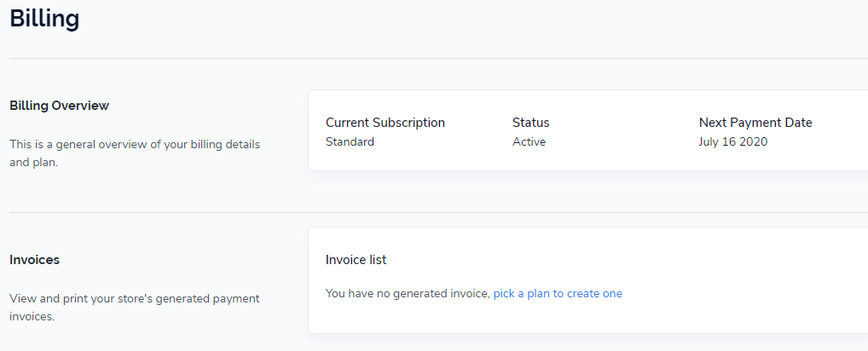Screen dimensions: 868x351
Task: Click the "View and print" invoices description
Action: tap(135, 308)
